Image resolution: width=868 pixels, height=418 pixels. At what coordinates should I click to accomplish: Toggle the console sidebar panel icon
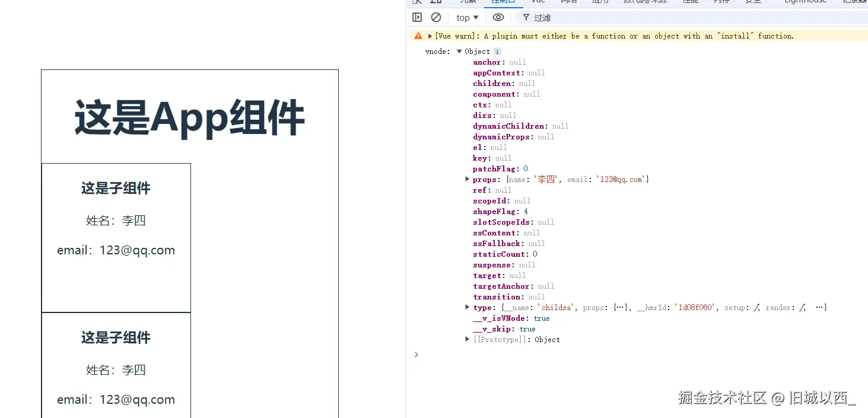(417, 17)
